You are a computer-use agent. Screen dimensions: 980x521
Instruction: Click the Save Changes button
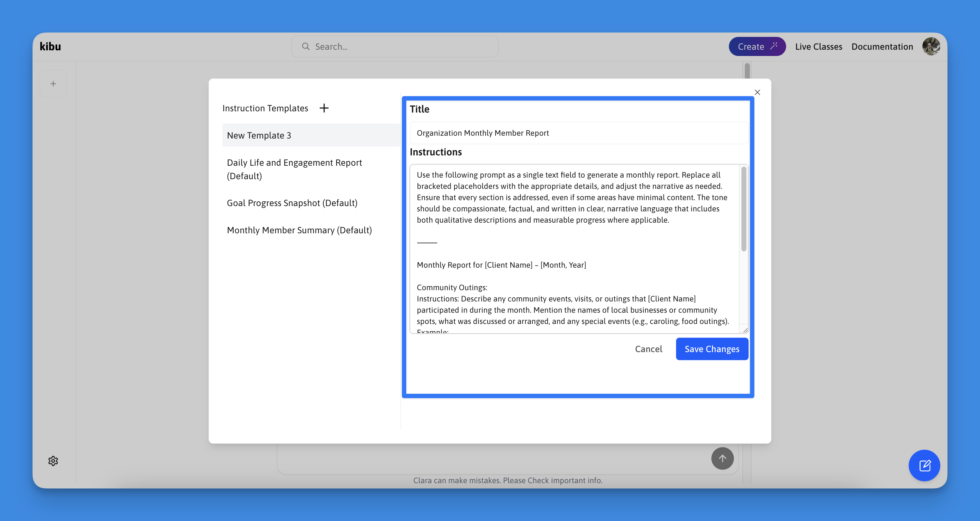click(712, 349)
